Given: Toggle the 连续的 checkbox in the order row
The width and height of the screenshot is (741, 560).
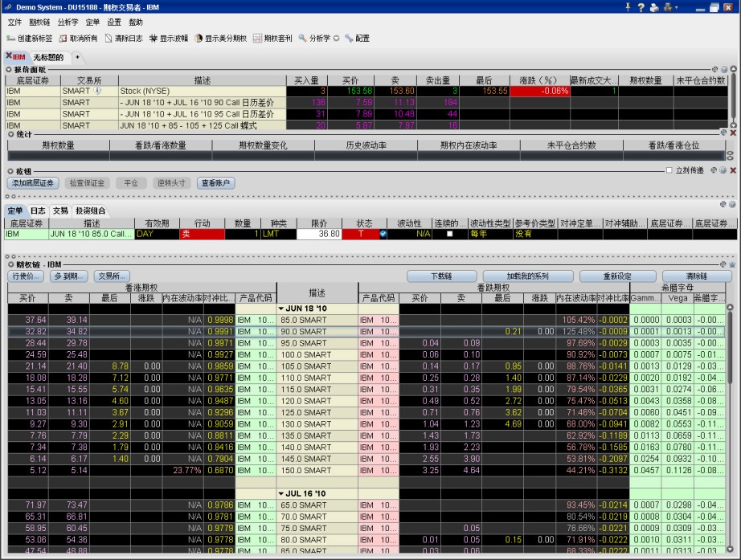Looking at the screenshot, I should pos(449,234).
